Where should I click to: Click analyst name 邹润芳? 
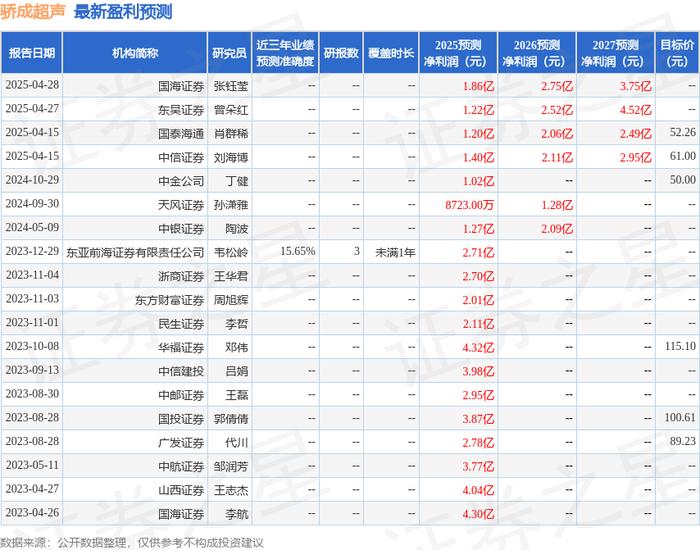click(231, 467)
